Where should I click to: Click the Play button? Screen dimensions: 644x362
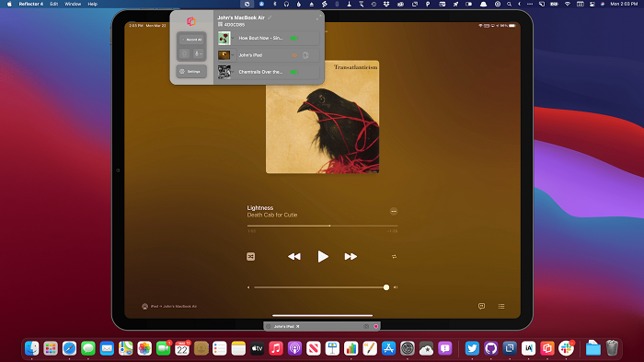pos(323,256)
